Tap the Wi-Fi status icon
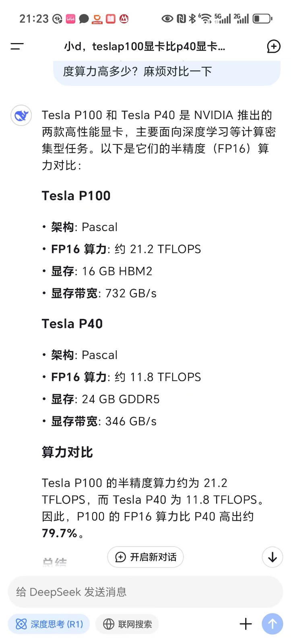The height and width of the screenshot is (644, 291). point(205,19)
